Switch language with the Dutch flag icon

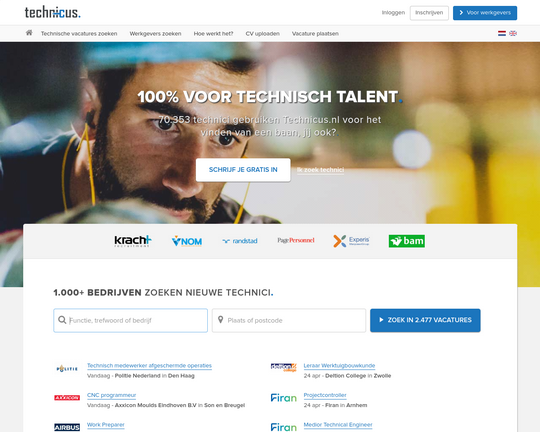[x=502, y=33]
